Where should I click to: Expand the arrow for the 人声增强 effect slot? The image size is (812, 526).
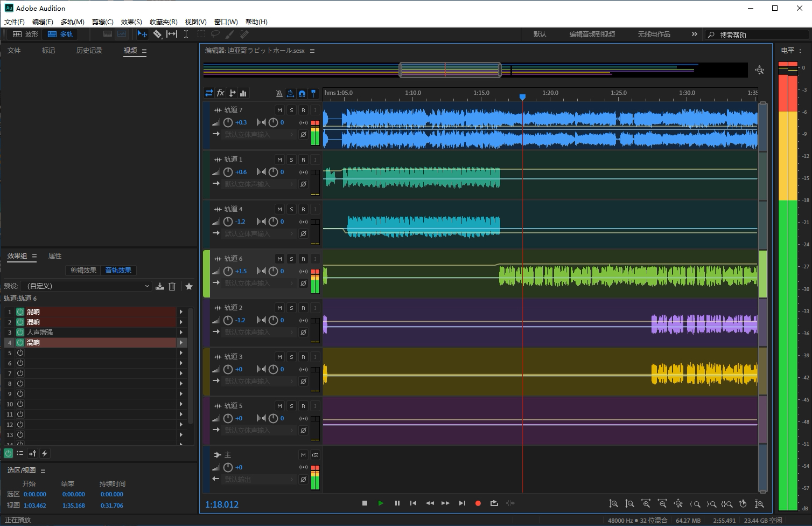pyautogui.click(x=181, y=332)
